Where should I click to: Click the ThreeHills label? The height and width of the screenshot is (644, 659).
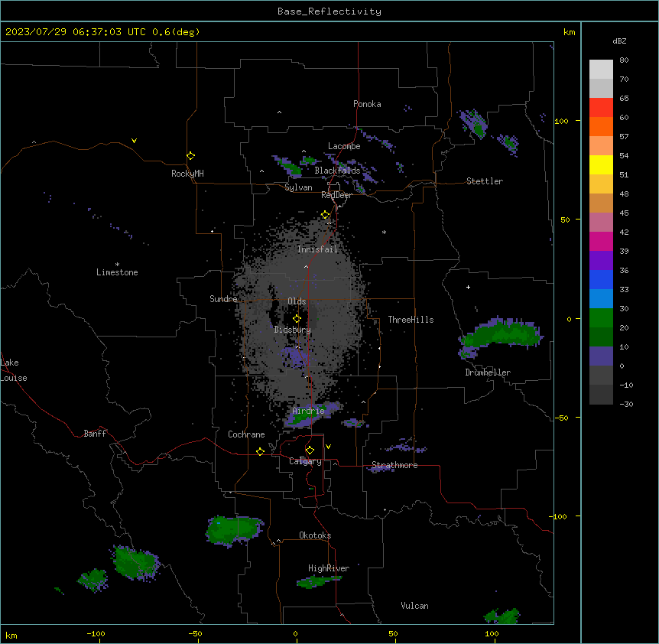tap(411, 320)
